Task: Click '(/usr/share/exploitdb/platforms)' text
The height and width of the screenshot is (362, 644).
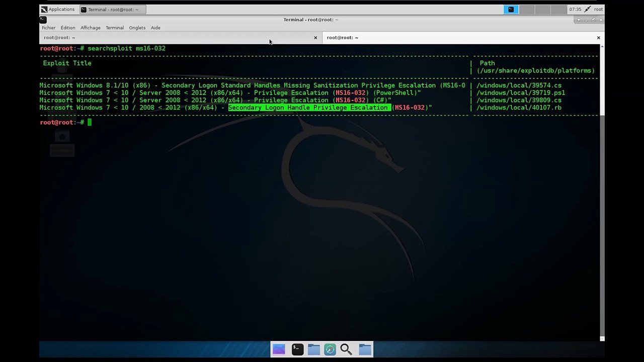Action: point(535,71)
